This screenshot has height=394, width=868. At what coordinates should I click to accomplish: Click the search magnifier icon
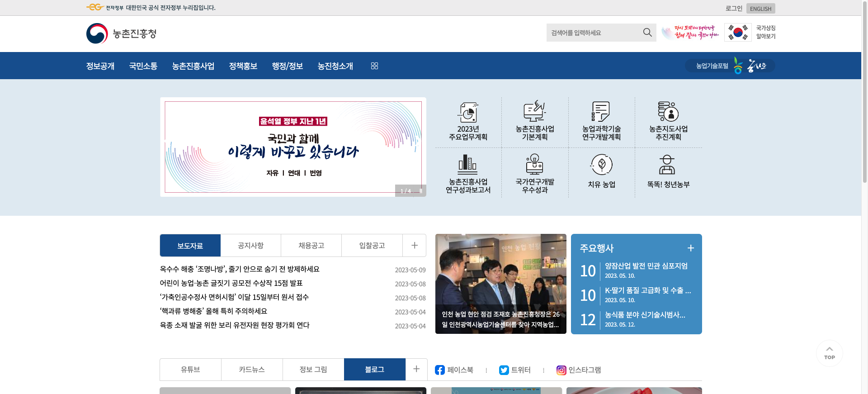[x=647, y=33]
